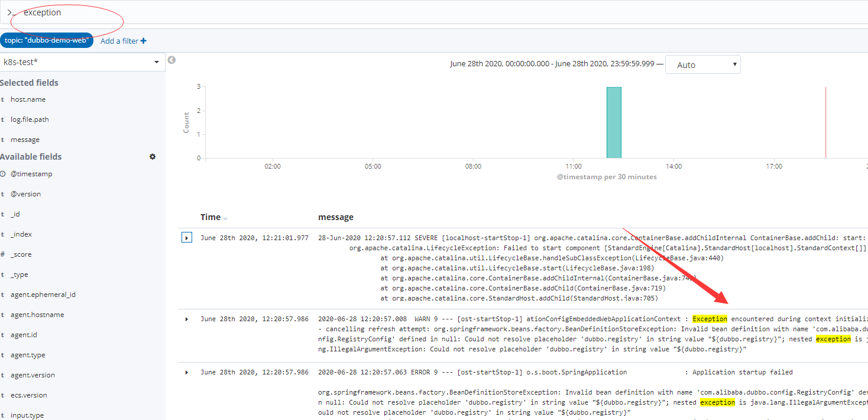The image size is (868, 420).
Task: Click the agent.id field
Action: click(24, 335)
